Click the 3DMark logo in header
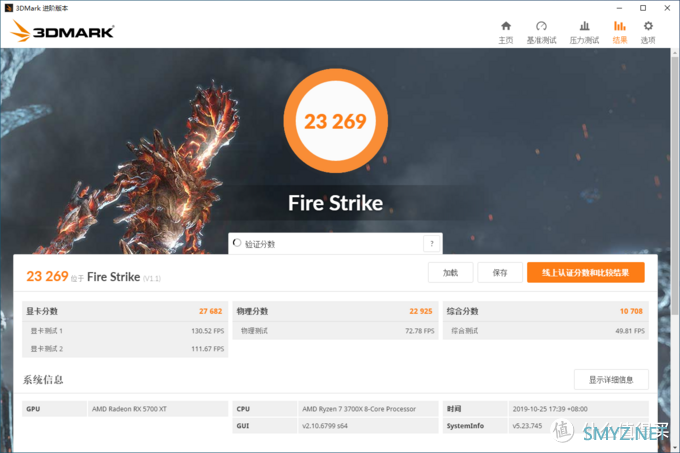This screenshot has height=453, width=680. tap(62, 31)
